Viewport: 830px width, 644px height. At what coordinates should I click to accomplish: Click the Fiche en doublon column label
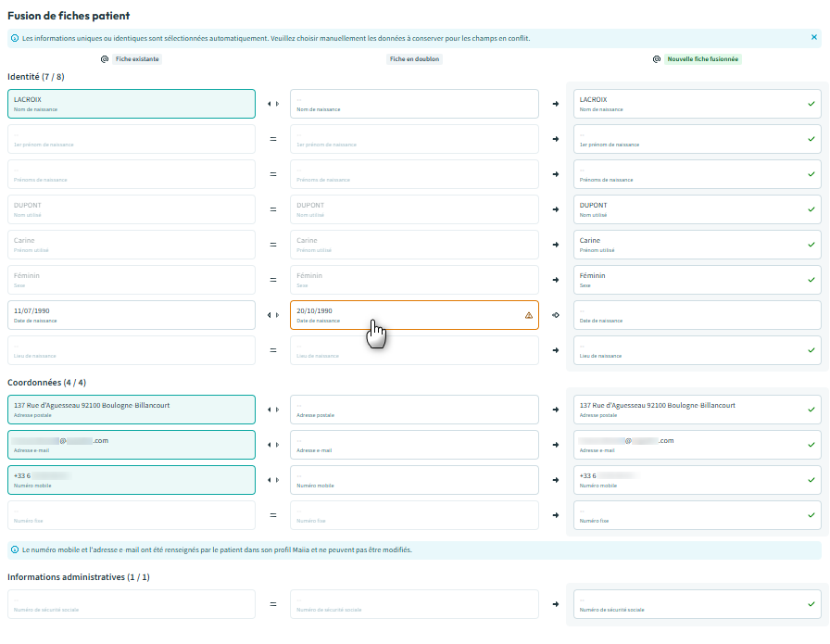pos(414,58)
